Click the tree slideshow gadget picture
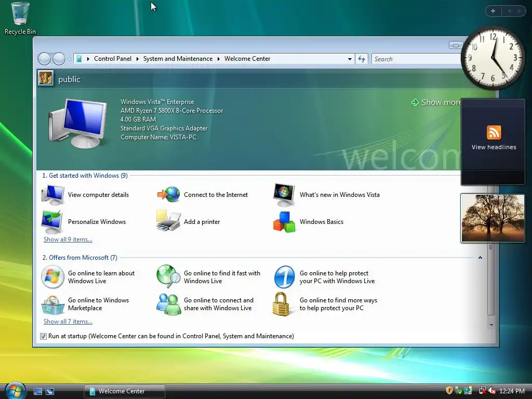This screenshot has width=532, height=399. pos(493,218)
